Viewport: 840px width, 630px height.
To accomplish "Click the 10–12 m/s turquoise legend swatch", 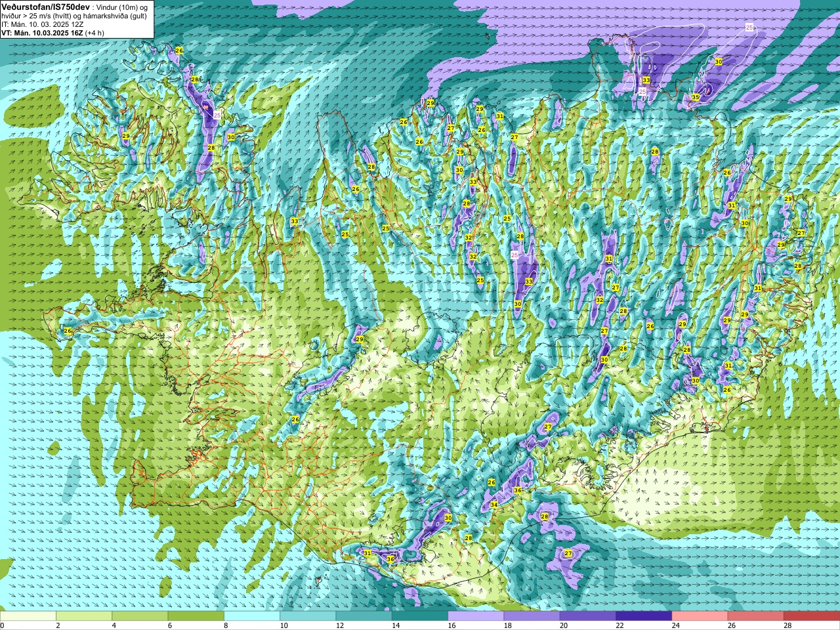I will point(308,616).
